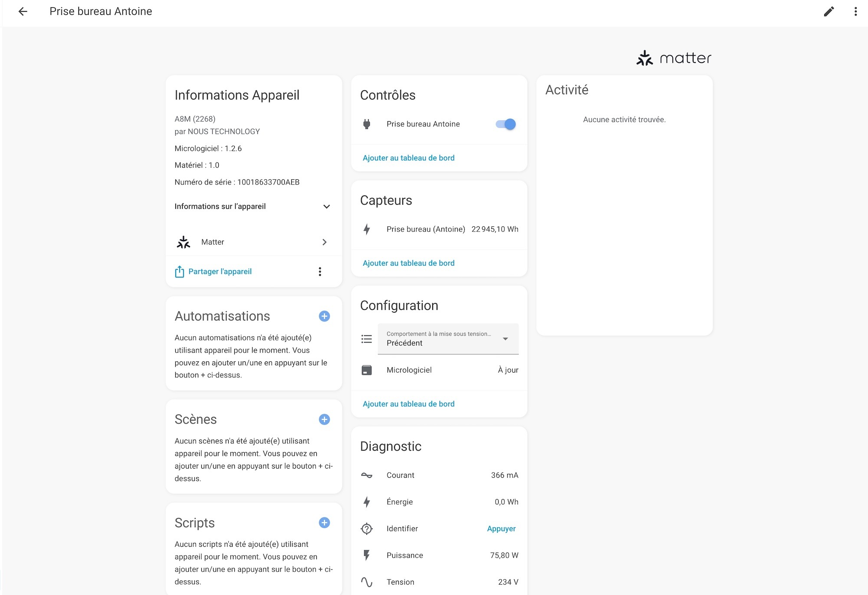Add a new script with plus icon

(324, 523)
